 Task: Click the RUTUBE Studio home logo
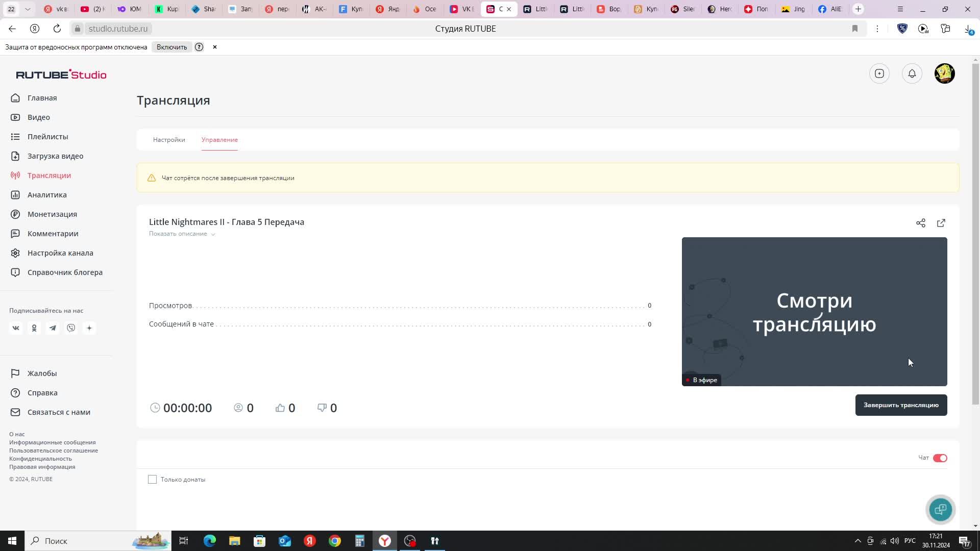pyautogui.click(x=61, y=74)
